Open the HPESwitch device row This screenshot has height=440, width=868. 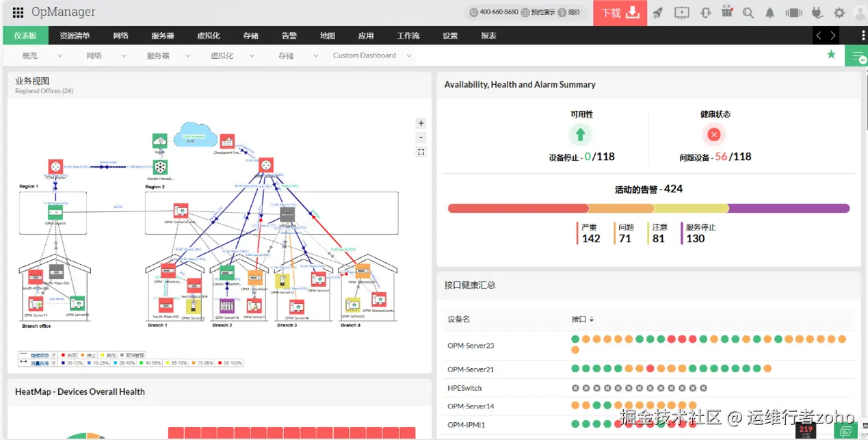(648, 388)
